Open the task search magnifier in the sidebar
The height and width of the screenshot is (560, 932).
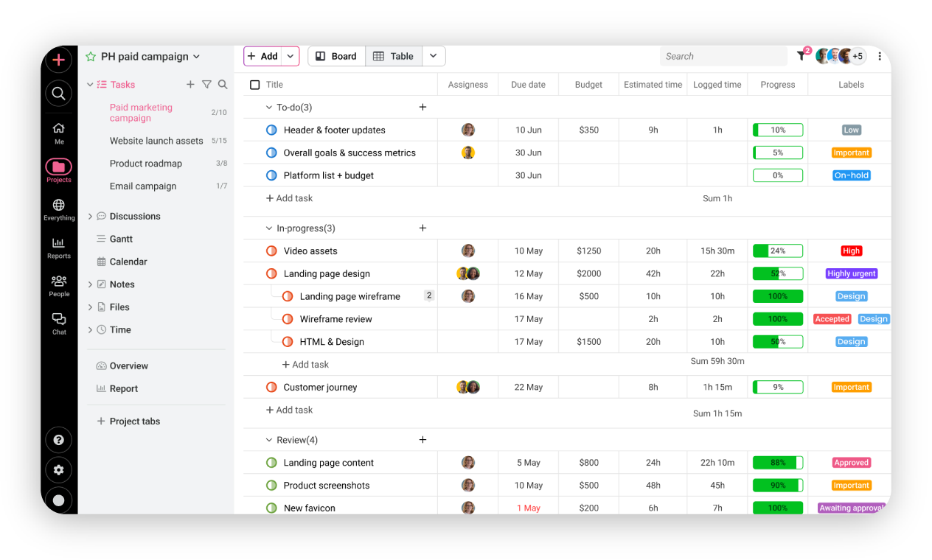[223, 85]
